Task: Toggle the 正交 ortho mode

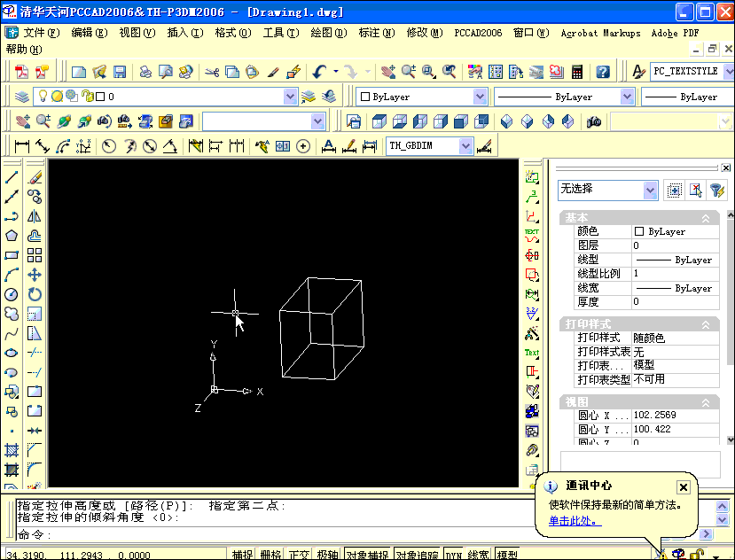Action: coord(299,555)
